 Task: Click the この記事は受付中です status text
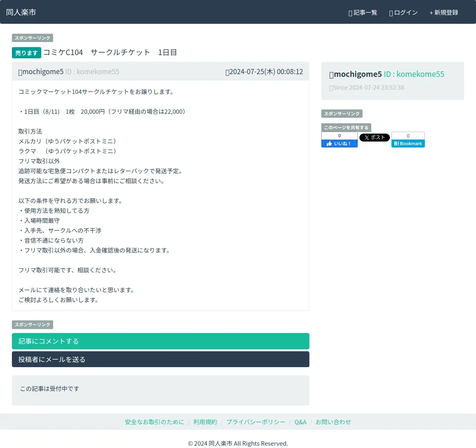[x=50, y=389]
